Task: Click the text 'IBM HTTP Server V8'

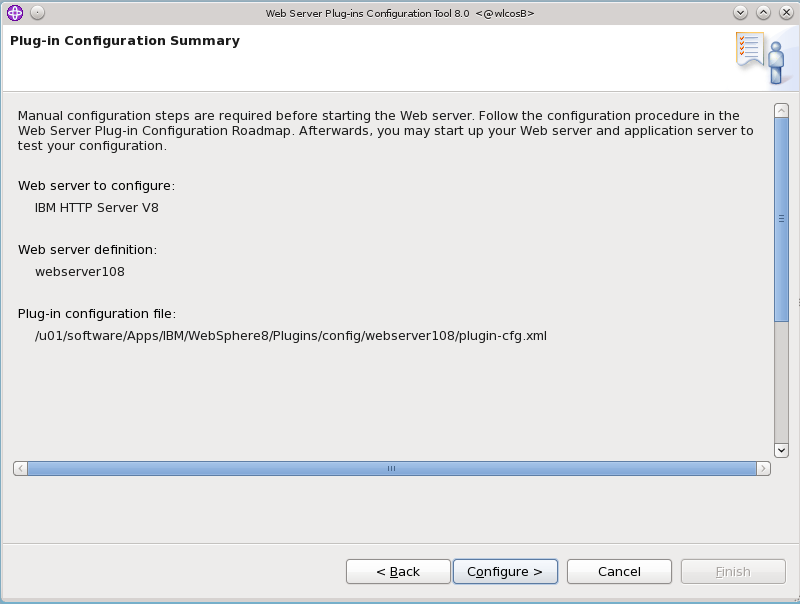Action: [96, 208]
